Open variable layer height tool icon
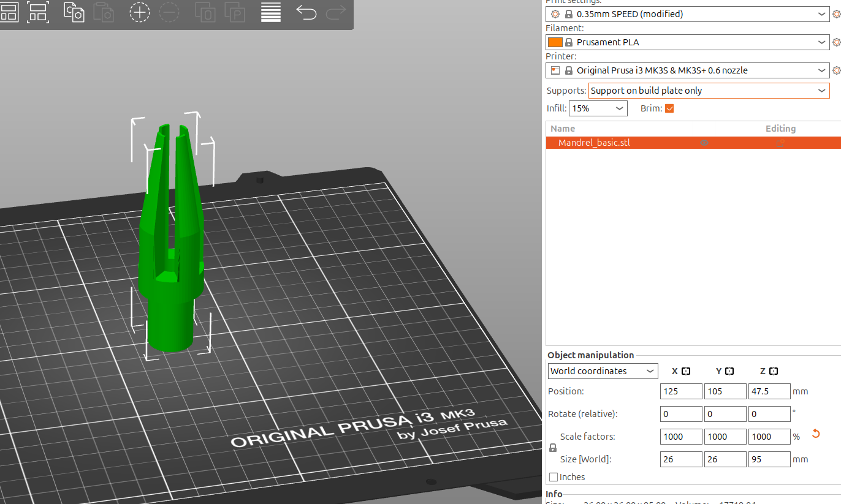 tap(271, 12)
